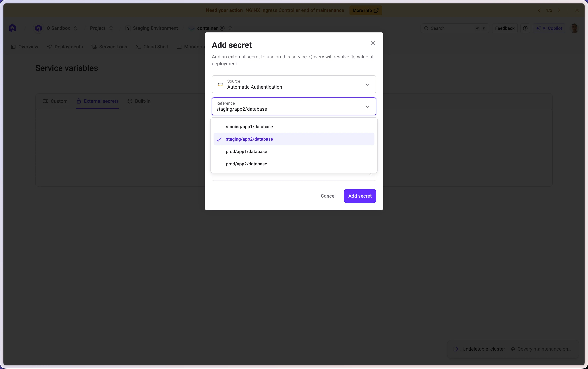Switch to Built-in variables tab

[139, 101]
